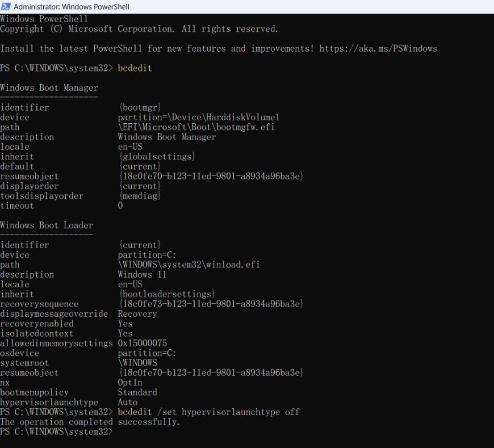Click the '{bootmgr}' identifier value
Image resolution: width=494 pixels, height=448 pixels.
click(140, 107)
